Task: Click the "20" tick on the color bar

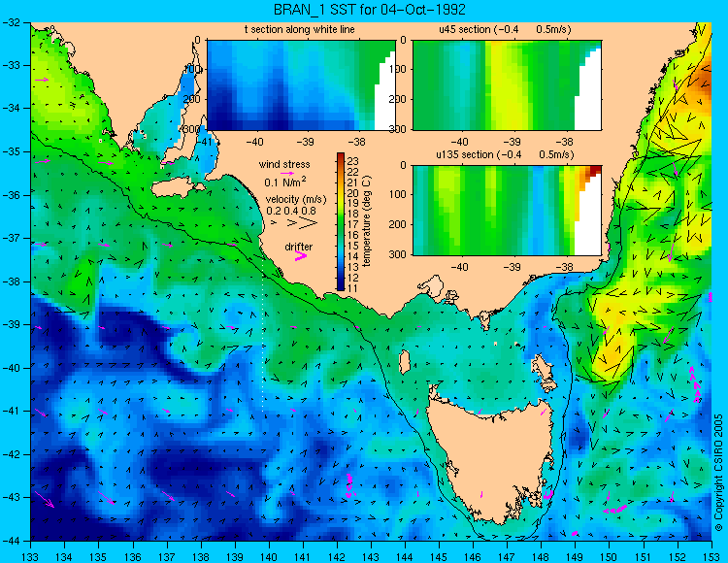Action: coord(353,193)
